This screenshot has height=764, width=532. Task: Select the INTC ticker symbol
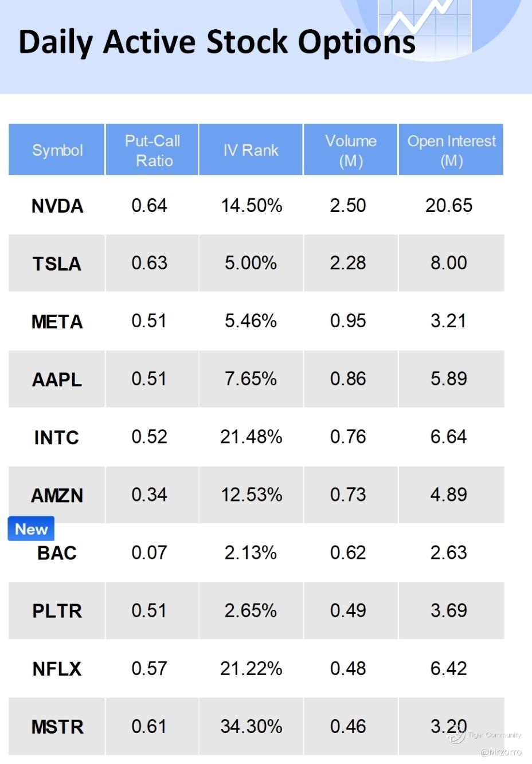[56, 437]
